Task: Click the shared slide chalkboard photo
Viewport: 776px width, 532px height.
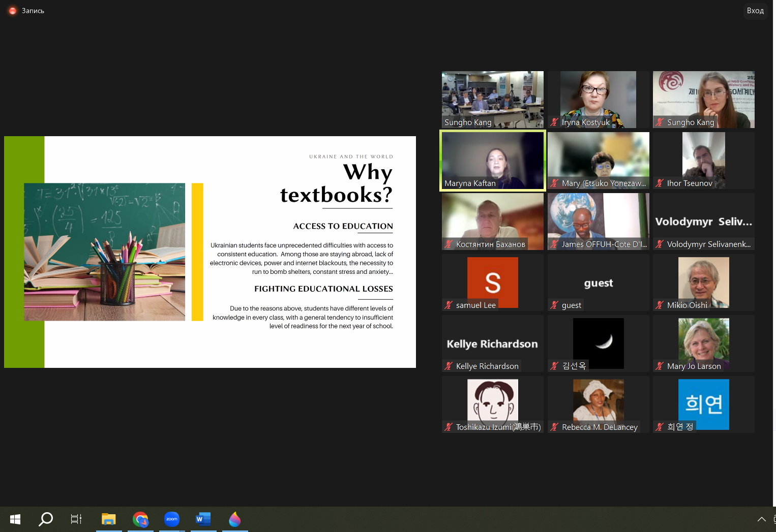Action: click(x=105, y=252)
